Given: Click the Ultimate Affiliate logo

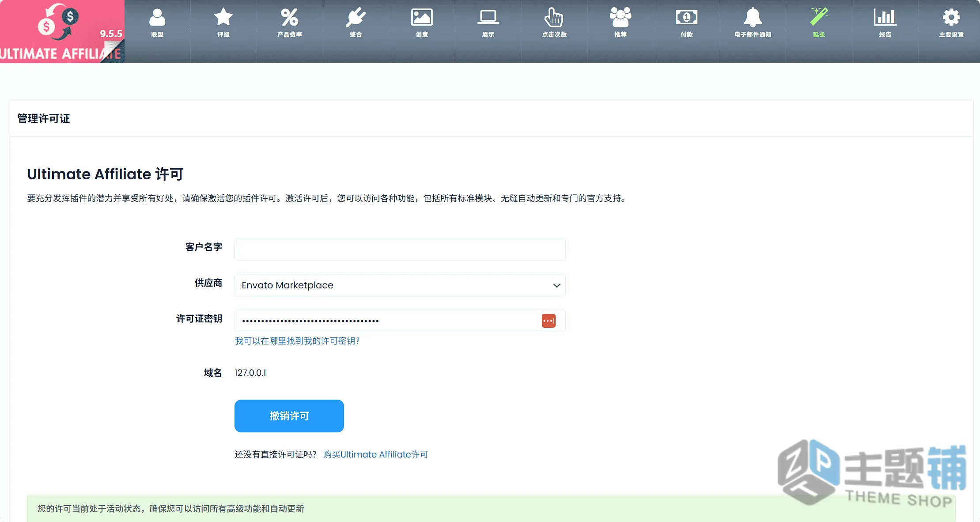Looking at the screenshot, I should coord(62,31).
